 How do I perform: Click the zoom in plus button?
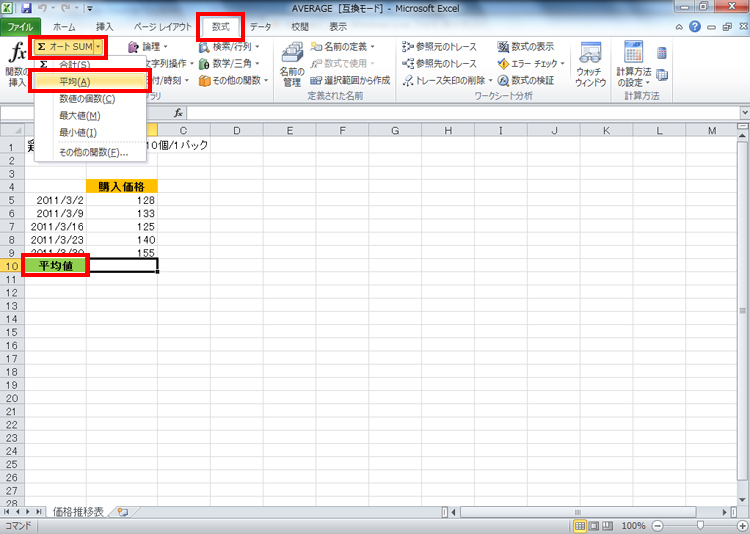point(743,526)
